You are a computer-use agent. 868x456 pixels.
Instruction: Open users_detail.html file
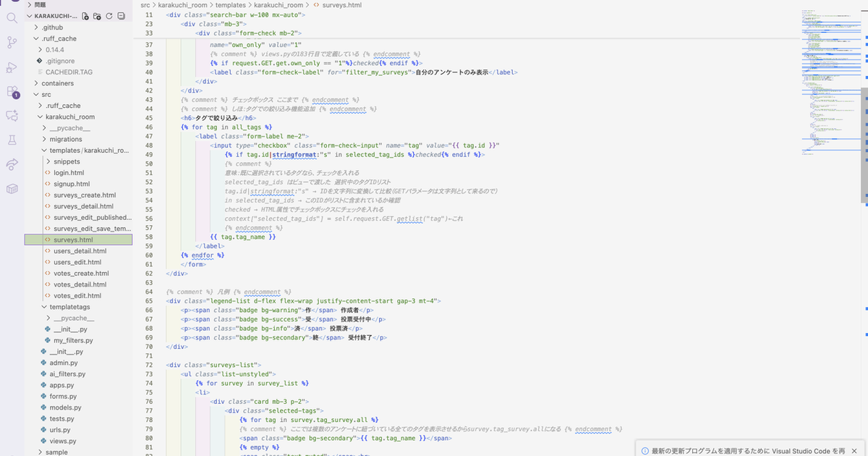click(x=80, y=251)
